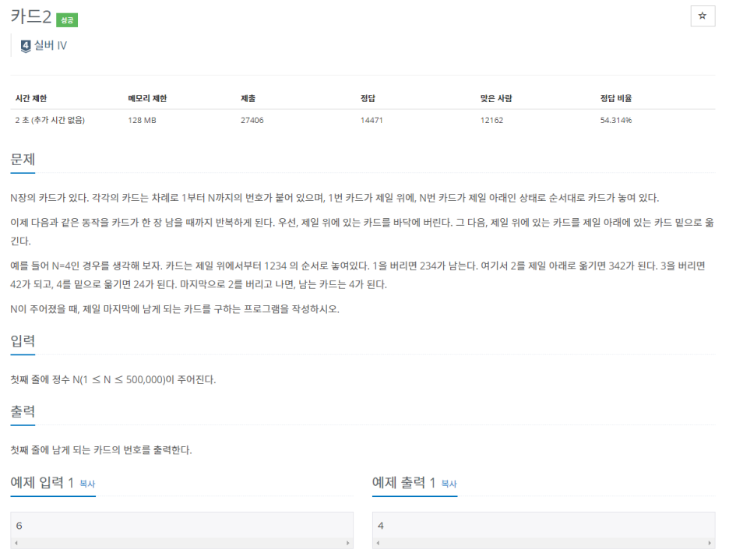Click the left scroll arrow of example input box
The height and width of the screenshot is (560, 729).
click(16, 543)
